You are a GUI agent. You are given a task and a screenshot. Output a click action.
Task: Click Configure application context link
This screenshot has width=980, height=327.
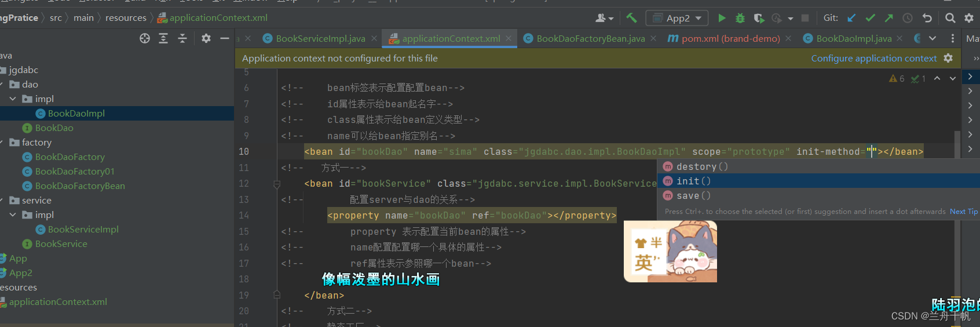(x=873, y=58)
